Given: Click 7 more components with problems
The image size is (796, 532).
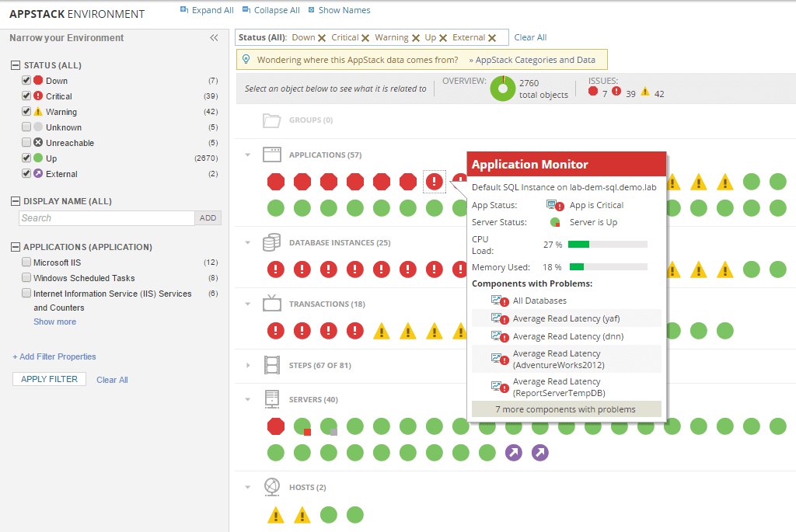Looking at the screenshot, I should 566,409.
